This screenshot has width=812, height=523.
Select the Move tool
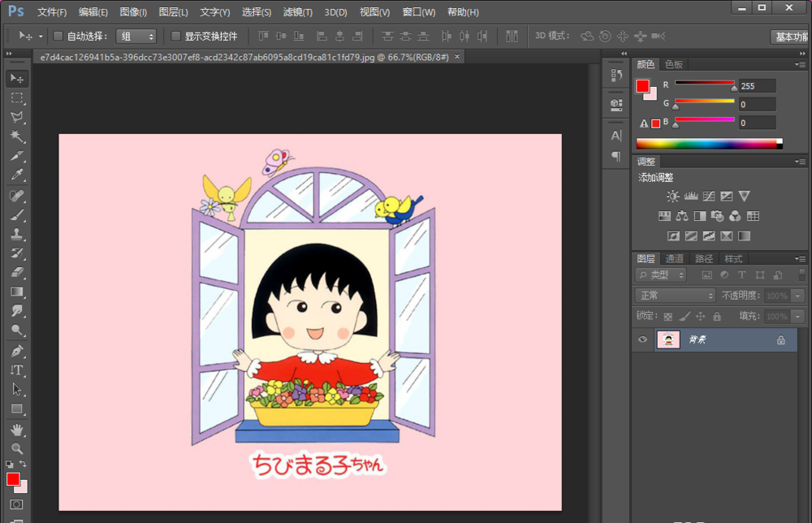17,78
